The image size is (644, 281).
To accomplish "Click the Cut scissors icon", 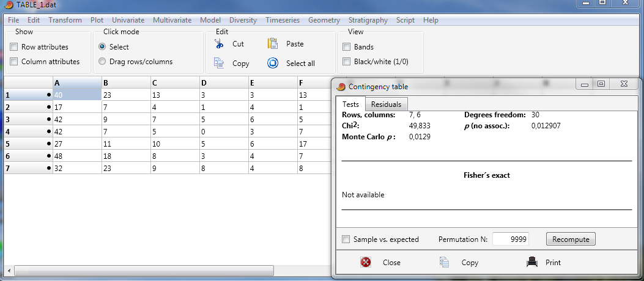I will click(x=219, y=43).
